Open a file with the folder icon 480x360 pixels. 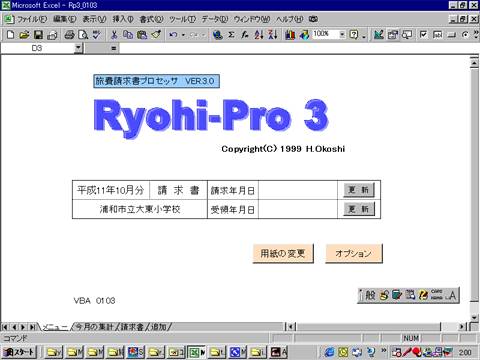pos(24,35)
